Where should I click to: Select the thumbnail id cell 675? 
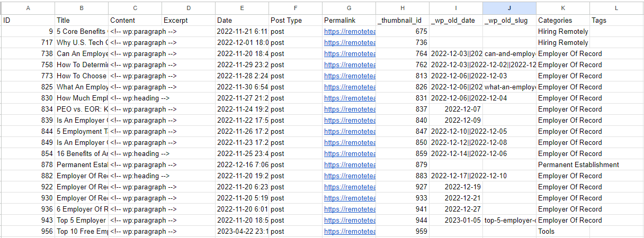click(x=402, y=32)
